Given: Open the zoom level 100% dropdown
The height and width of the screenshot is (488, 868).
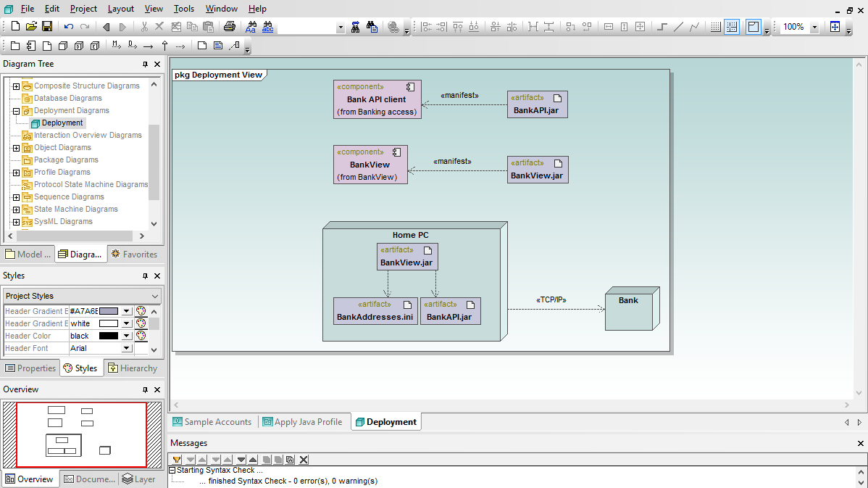Looking at the screenshot, I should pyautogui.click(x=814, y=27).
